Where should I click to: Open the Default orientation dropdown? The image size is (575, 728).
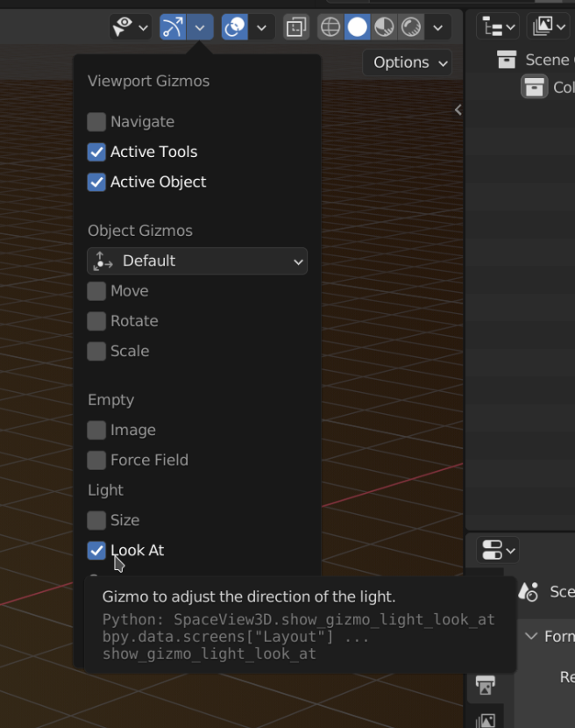pyautogui.click(x=197, y=261)
